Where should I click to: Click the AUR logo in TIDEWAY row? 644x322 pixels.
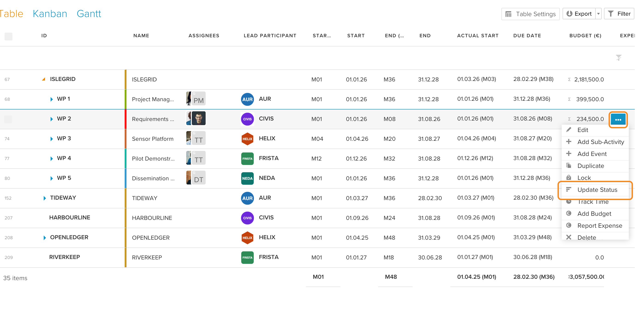pos(247,198)
